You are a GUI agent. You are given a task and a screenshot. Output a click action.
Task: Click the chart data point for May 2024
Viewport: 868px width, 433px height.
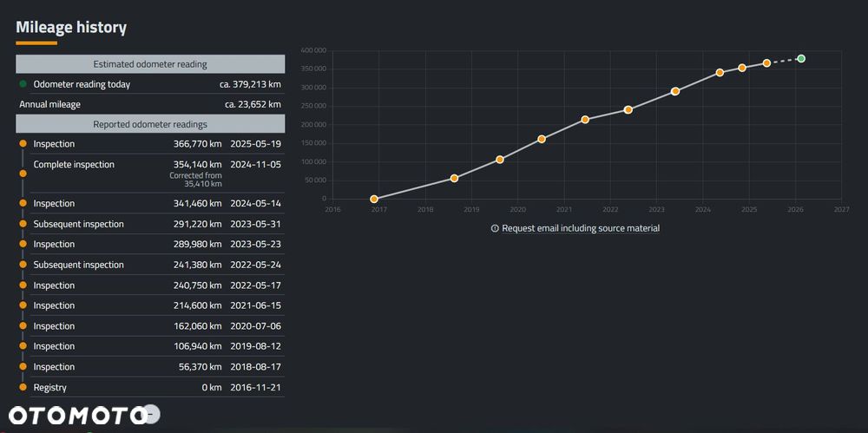pyautogui.click(x=720, y=73)
